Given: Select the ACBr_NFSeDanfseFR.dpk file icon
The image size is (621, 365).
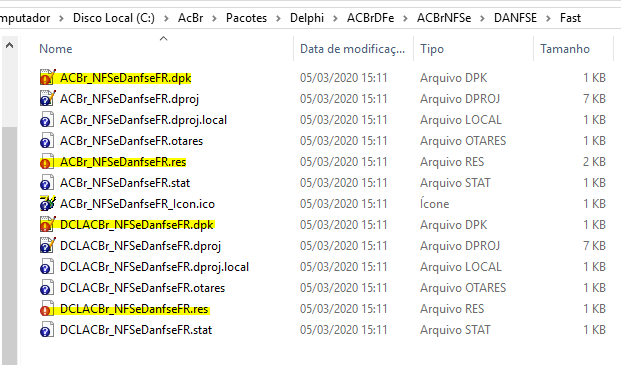Looking at the screenshot, I should (47, 78).
